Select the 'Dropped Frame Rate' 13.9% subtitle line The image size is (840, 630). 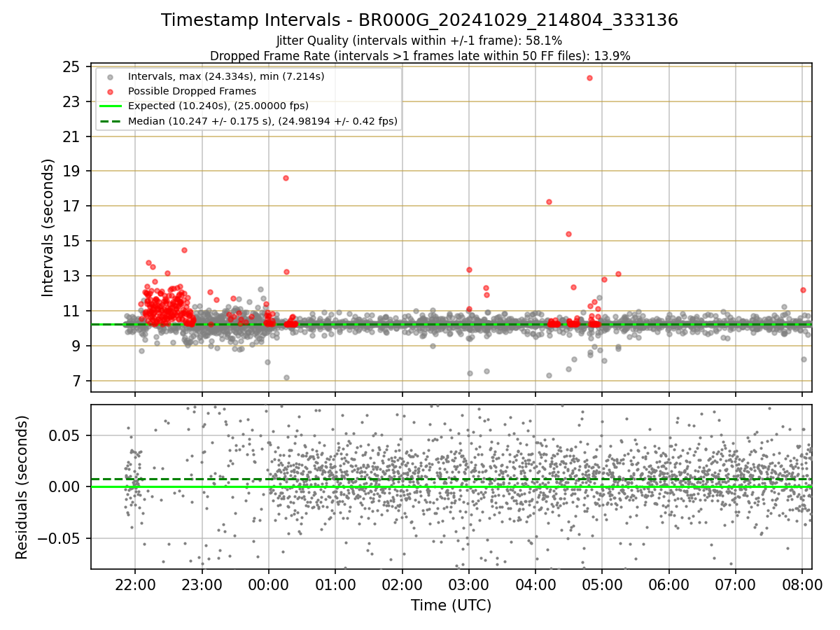click(x=420, y=56)
